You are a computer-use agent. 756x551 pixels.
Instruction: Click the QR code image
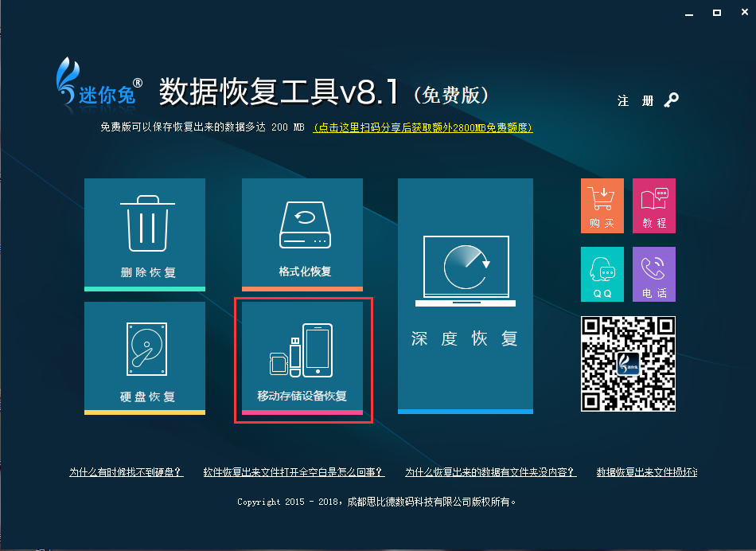pos(628,364)
